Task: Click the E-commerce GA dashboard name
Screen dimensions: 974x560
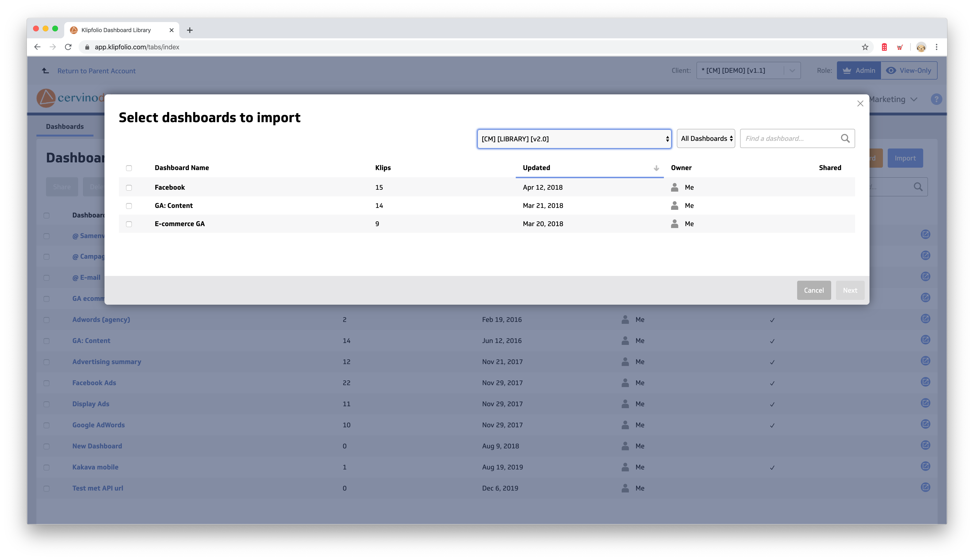Action: point(180,224)
